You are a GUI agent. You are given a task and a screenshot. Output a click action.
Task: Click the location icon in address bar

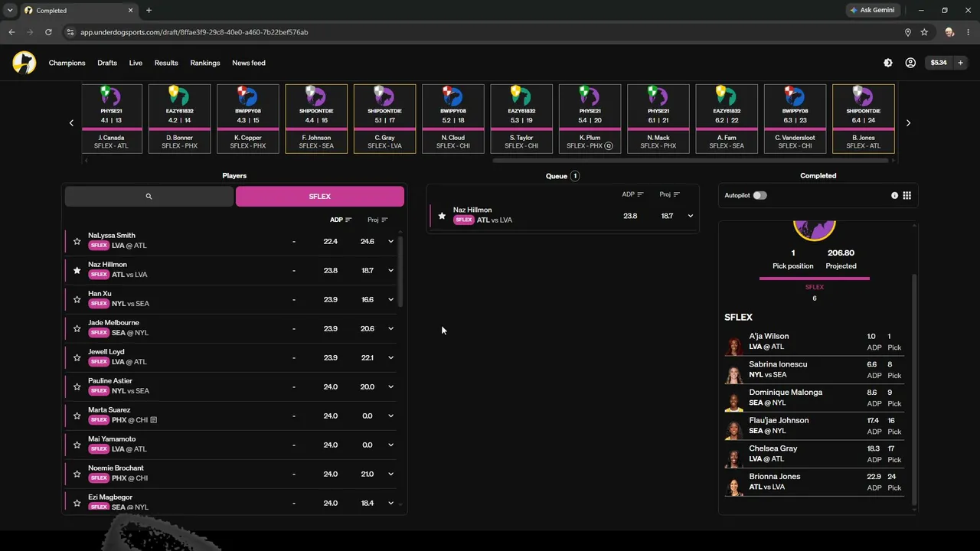[908, 32]
